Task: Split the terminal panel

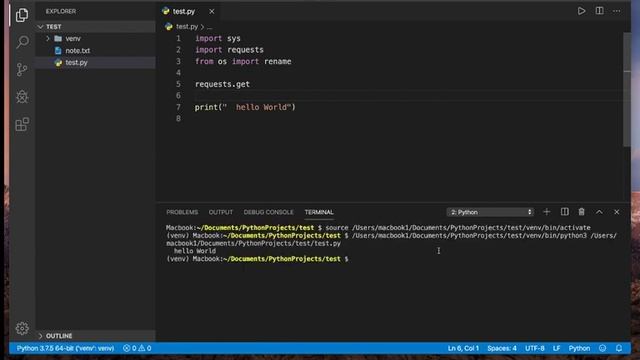Action: [x=564, y=212]
